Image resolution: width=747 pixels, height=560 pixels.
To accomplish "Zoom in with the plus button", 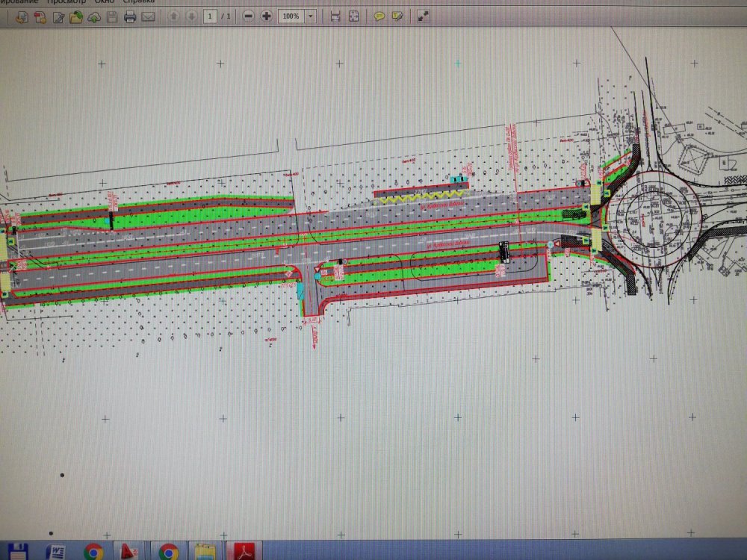I will point(265,16).
